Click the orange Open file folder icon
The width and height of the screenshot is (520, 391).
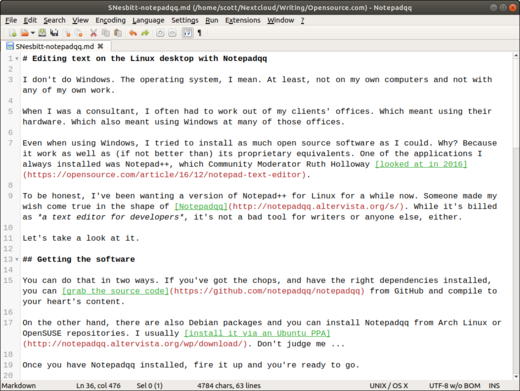click(x=24, y=33)
